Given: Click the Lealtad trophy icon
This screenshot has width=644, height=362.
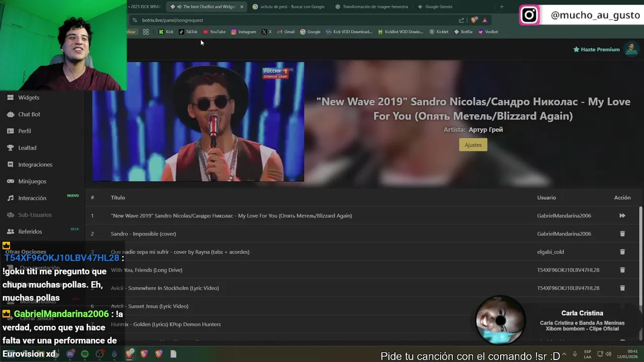Looking at the screenshot, I should click(10, 148).
